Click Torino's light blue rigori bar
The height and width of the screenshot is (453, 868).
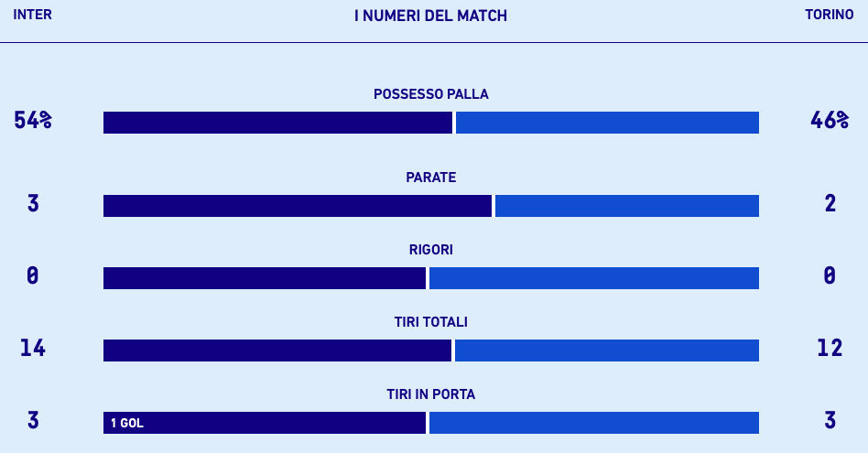coord(593,278)
